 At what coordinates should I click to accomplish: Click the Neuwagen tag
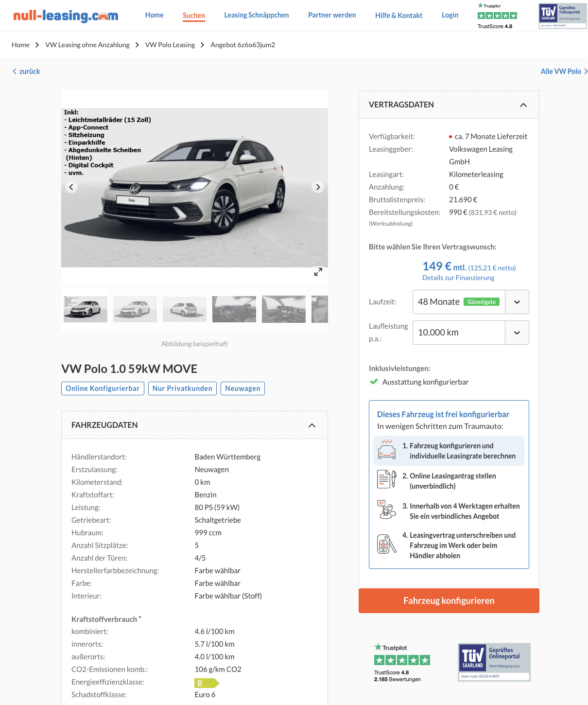tap(242, 388)
